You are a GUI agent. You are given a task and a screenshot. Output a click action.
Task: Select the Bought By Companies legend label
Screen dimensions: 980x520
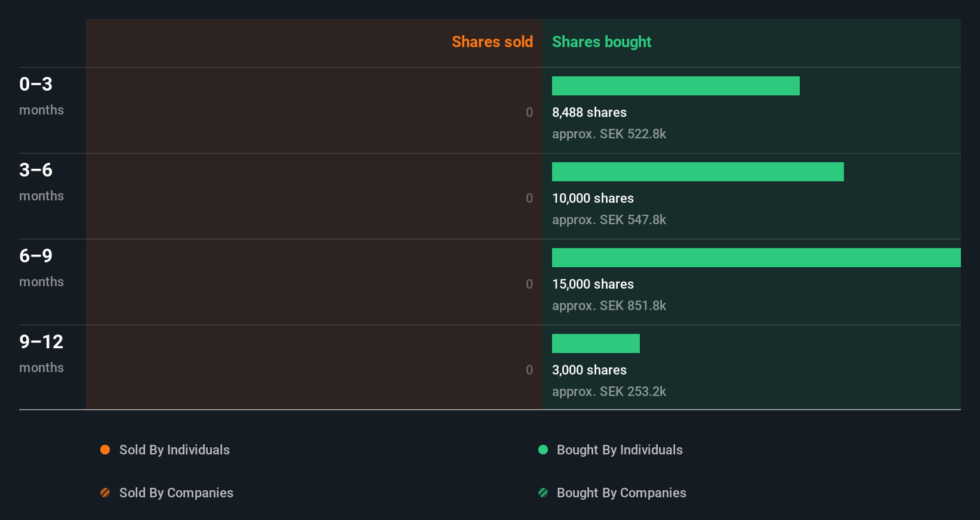point(621,493)
